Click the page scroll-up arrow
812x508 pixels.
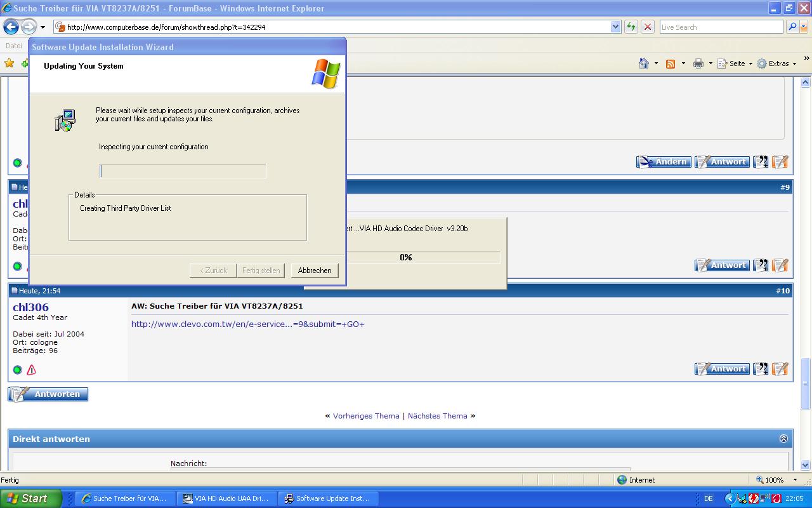806,83
